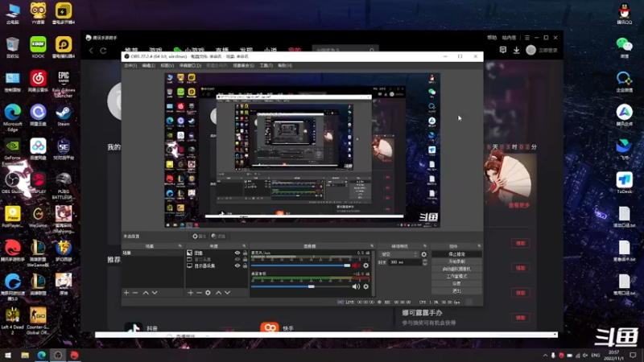
Task: Open Counter-Strike Global Offensive desktop shortcut
Action: pyautogui.click(x=38, y=321)
